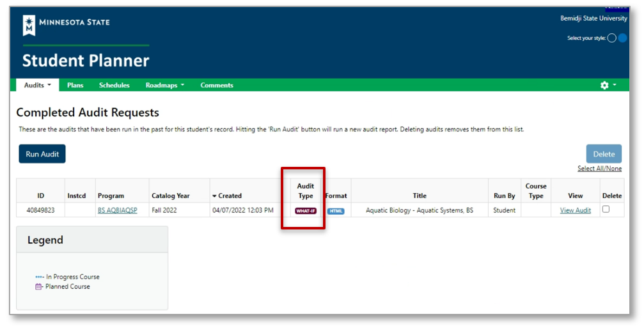Select the blue style radio button
This screenshot has height=326, width=644.
point(622,38)
